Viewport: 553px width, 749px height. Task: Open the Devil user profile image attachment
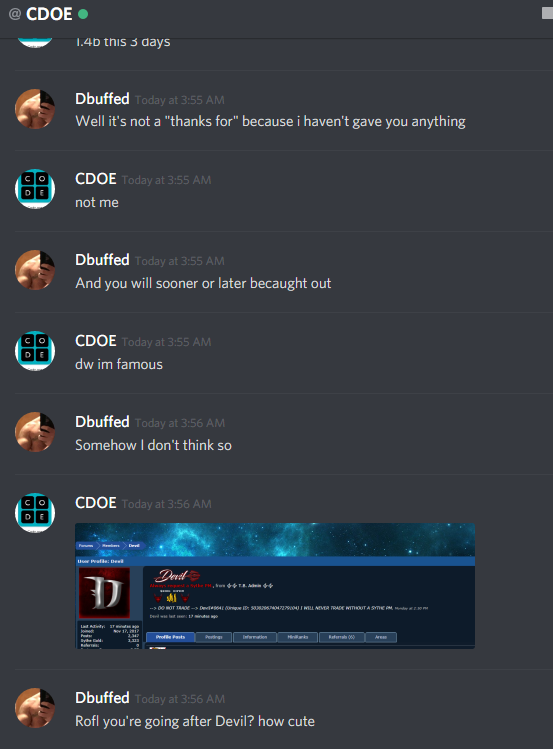pyautogui.click(x=275, y=586)
